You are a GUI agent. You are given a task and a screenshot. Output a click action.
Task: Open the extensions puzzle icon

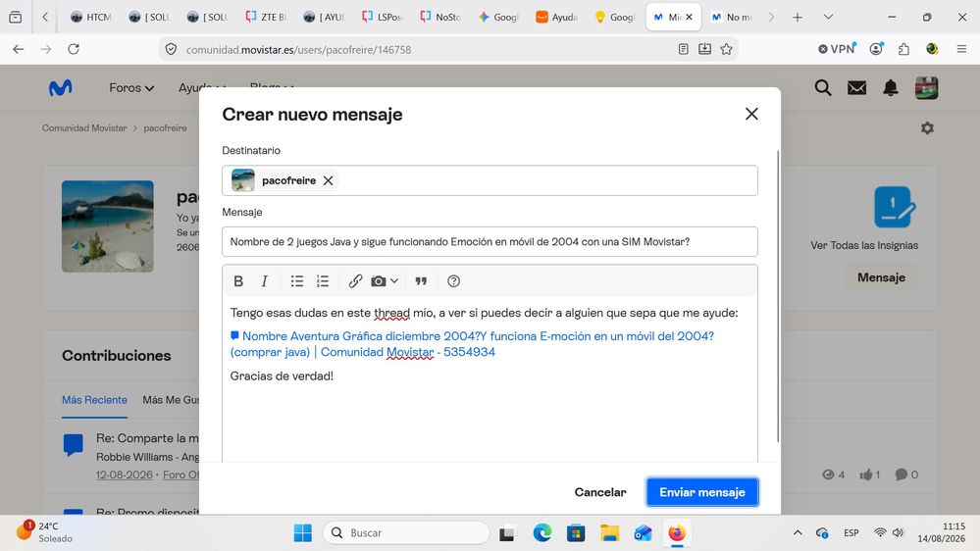[x=903, y=49]
